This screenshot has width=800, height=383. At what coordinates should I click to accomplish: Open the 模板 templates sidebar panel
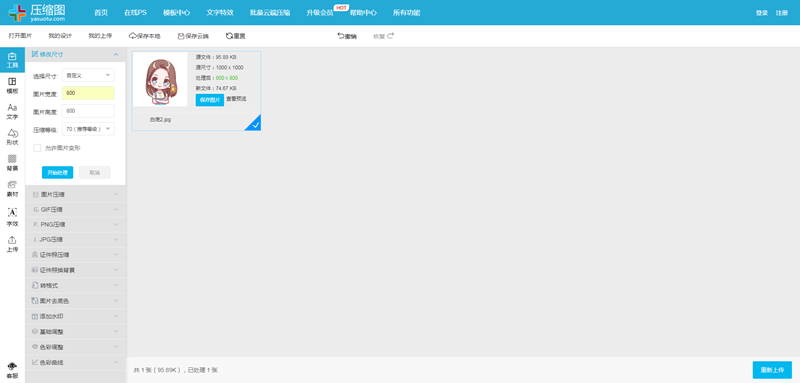tap(12, 86)
